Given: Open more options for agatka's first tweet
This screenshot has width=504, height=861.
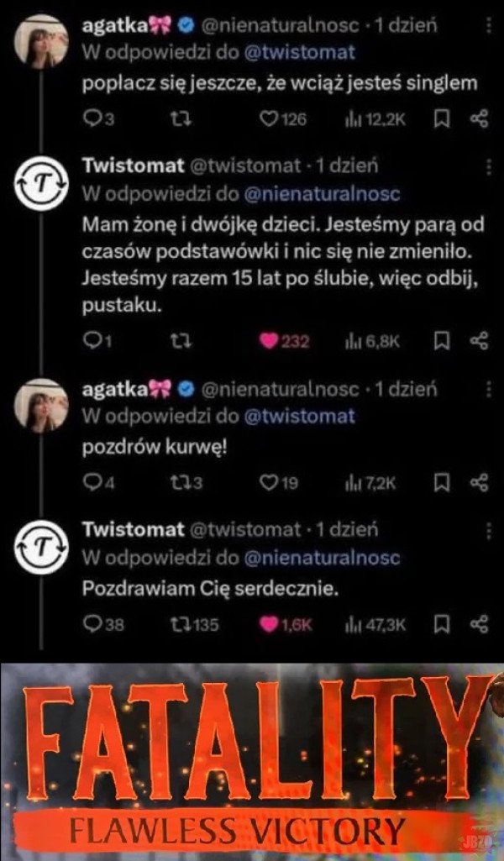Looking at the screenshot, I should click(x=490, y=26).
